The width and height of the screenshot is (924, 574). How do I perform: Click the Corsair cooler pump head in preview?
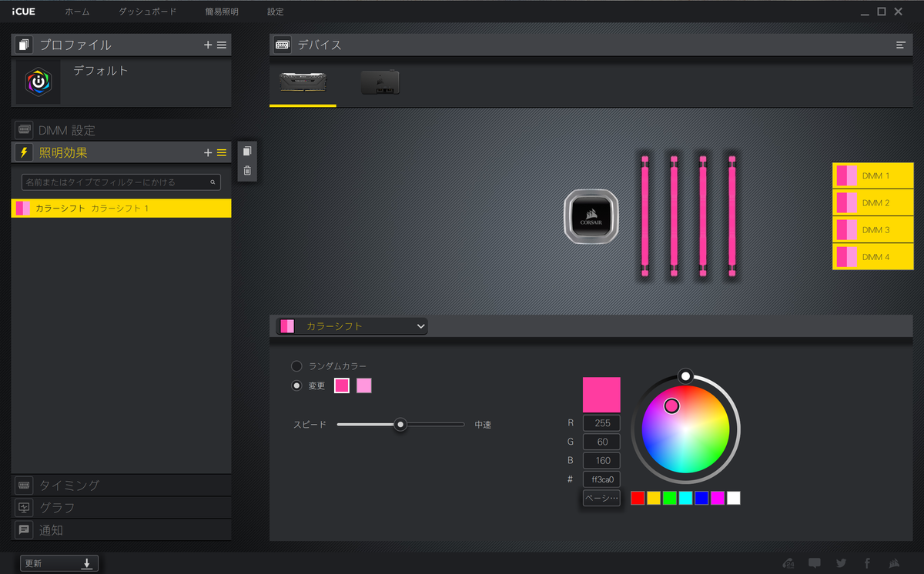coord(592,217)
